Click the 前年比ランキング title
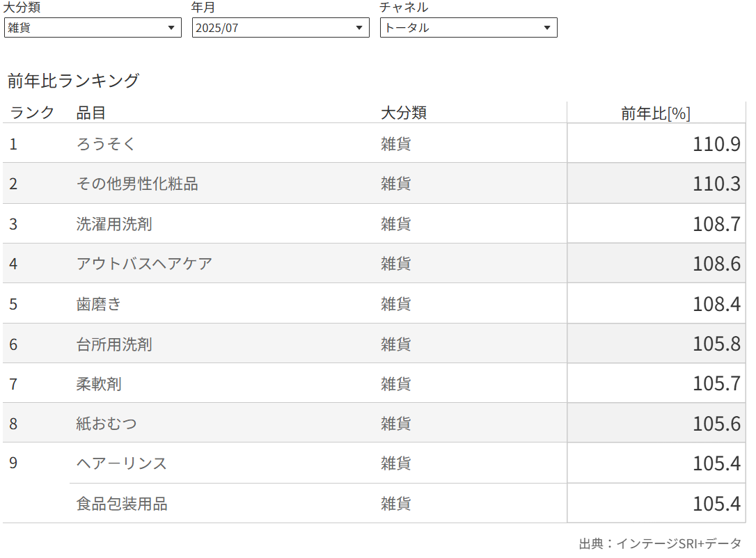756x558 pixels. click(x=73, y=81)
